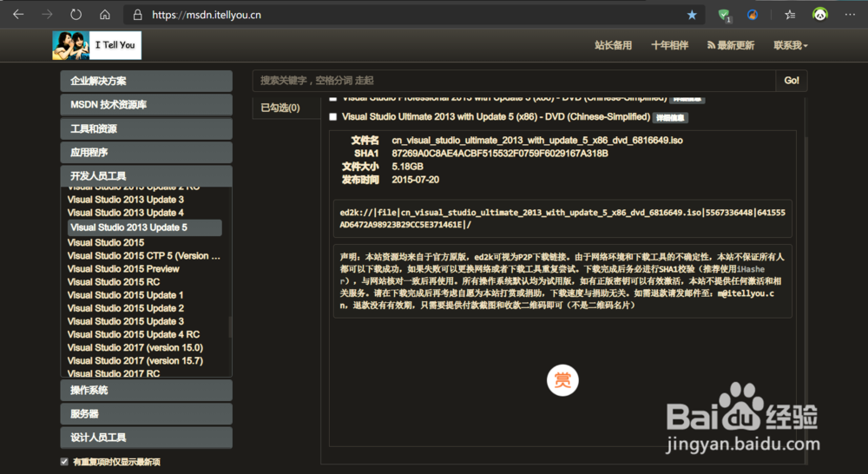Select Visual Studio 2015 entry
868x474 pixels.
pyautogui.click(x=106, y=242)
